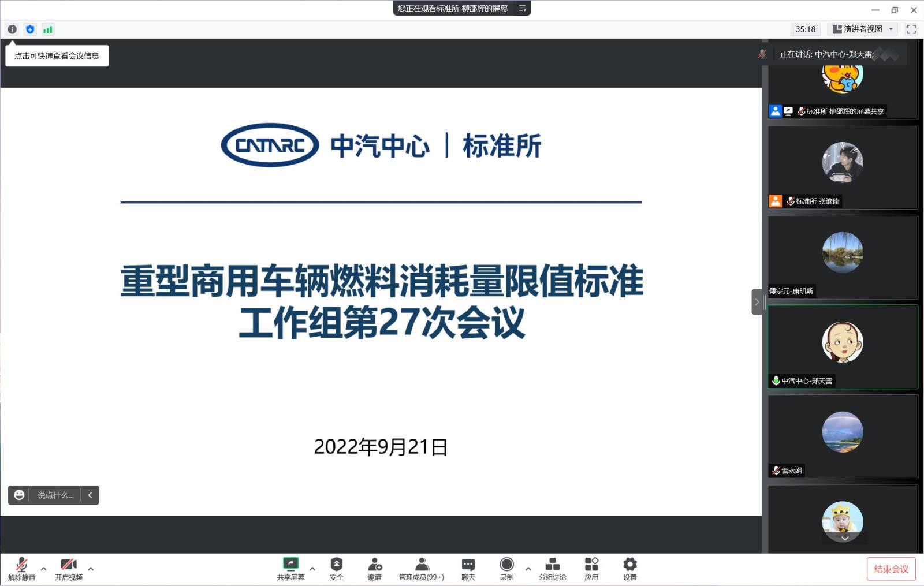Screen dimensions: 924x586
Task: Collapse the participant video side panel
Action: coord(757,302)
